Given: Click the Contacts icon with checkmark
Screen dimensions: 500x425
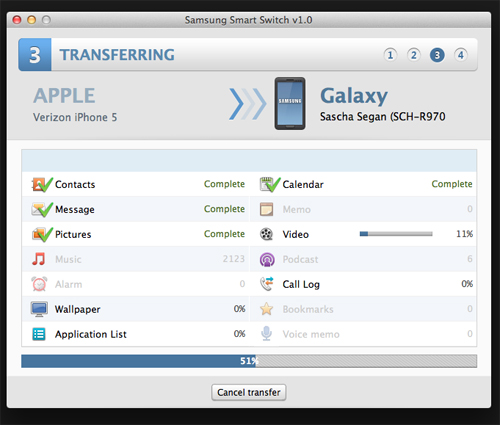Looking at the screenshot, I should [42, 185].
